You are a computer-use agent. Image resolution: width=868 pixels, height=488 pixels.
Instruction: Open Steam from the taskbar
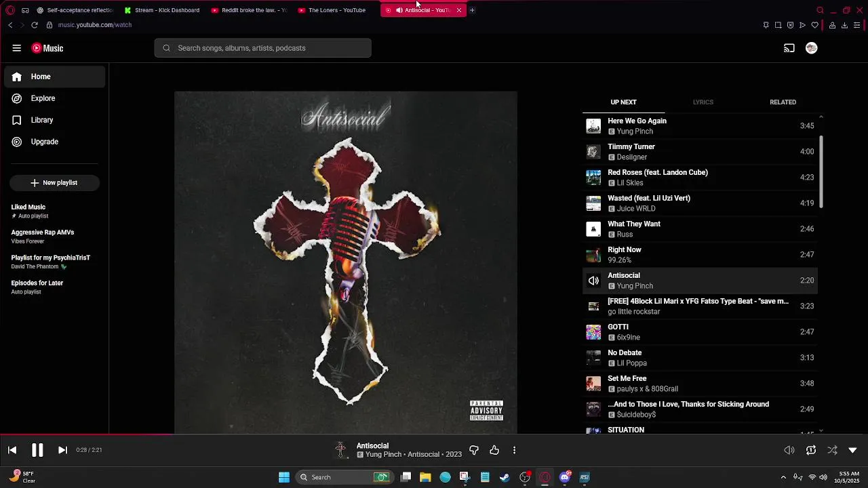(505, 477)
